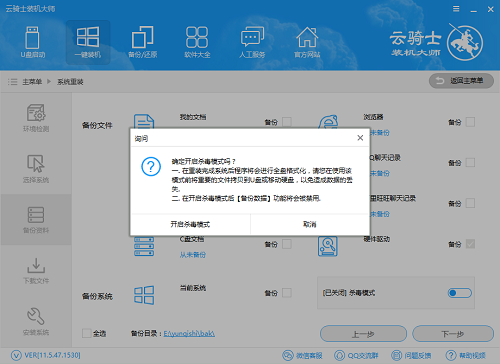Click 未备份 link under 浏览器
The image size is (500, 364).
[380, 133]
